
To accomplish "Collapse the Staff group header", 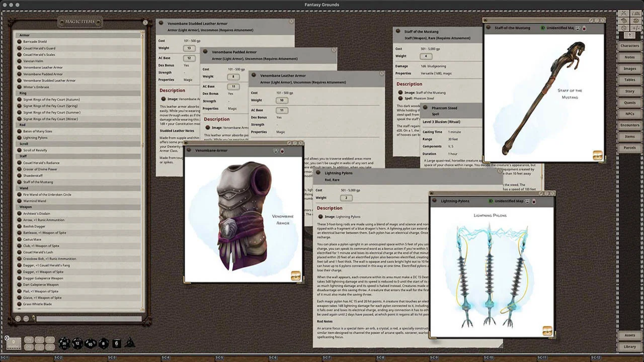I will pyautogui.click(x=78, y=156).
